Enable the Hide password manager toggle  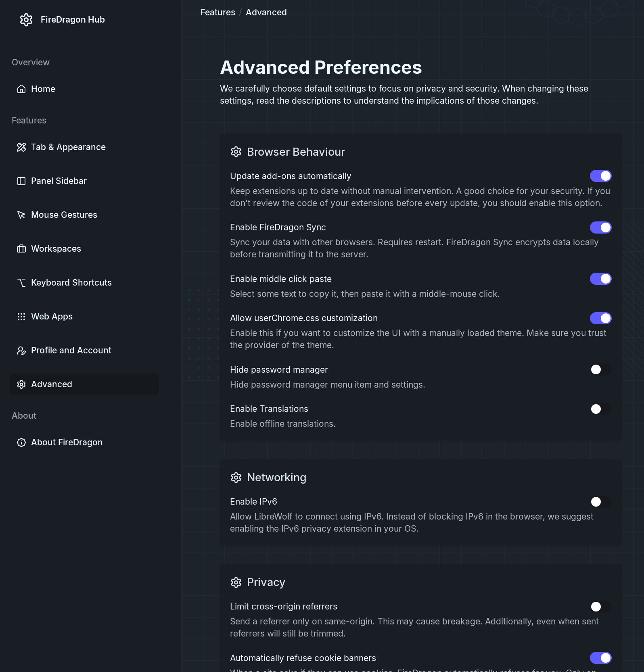(x=600, y=369)
